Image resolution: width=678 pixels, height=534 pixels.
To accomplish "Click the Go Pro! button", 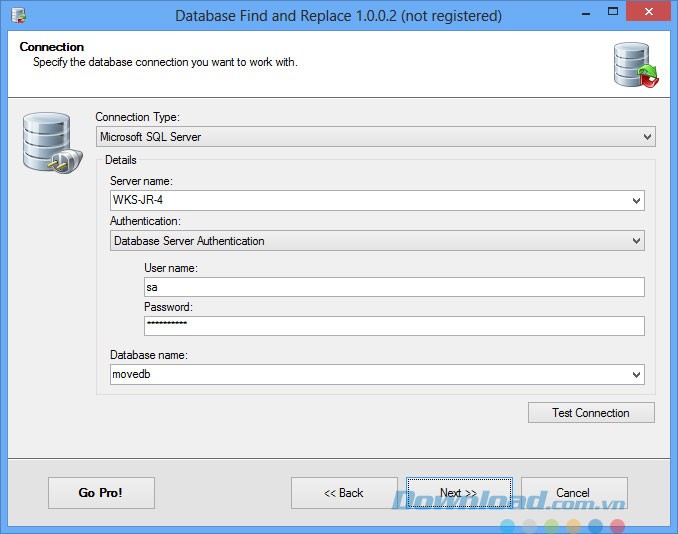I will [x=100, y=493].
